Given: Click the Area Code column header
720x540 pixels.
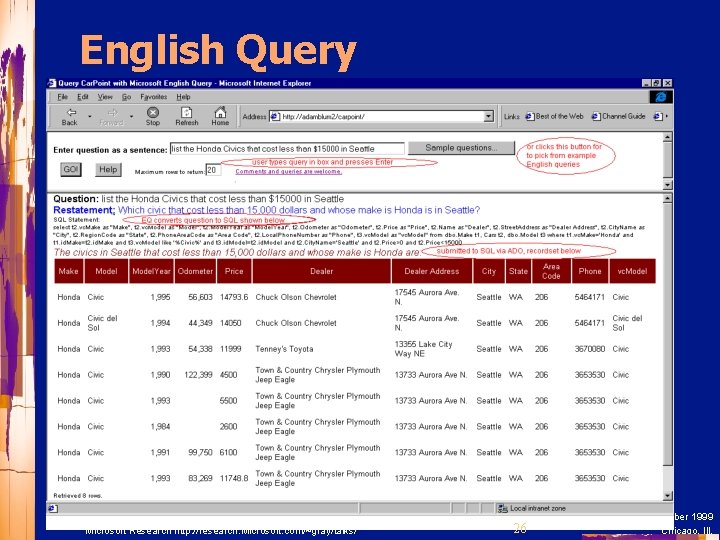Looking at the screenshot, I should 551,271.
